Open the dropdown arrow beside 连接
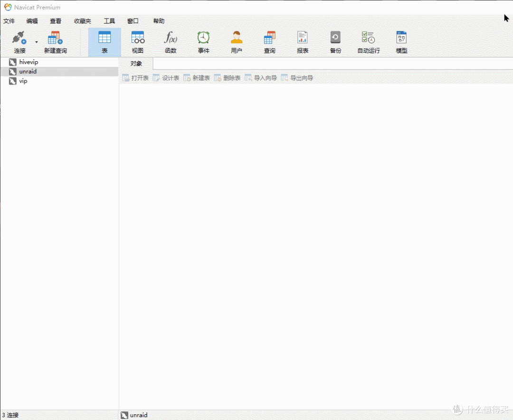The height and width of the screenshot is (420, 513). [x=36, y=42]
